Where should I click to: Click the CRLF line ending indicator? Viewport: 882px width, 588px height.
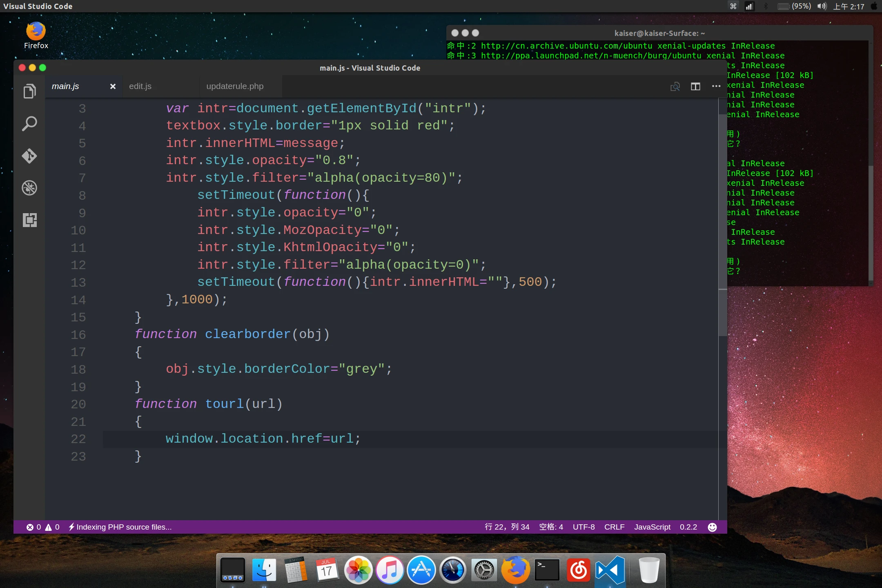click(x=614, y=527)
